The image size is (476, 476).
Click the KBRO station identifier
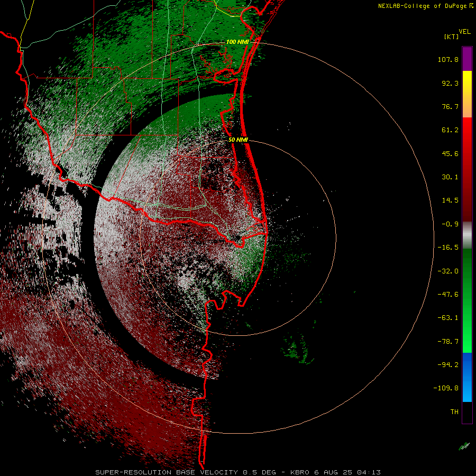(x=300, y=472)
